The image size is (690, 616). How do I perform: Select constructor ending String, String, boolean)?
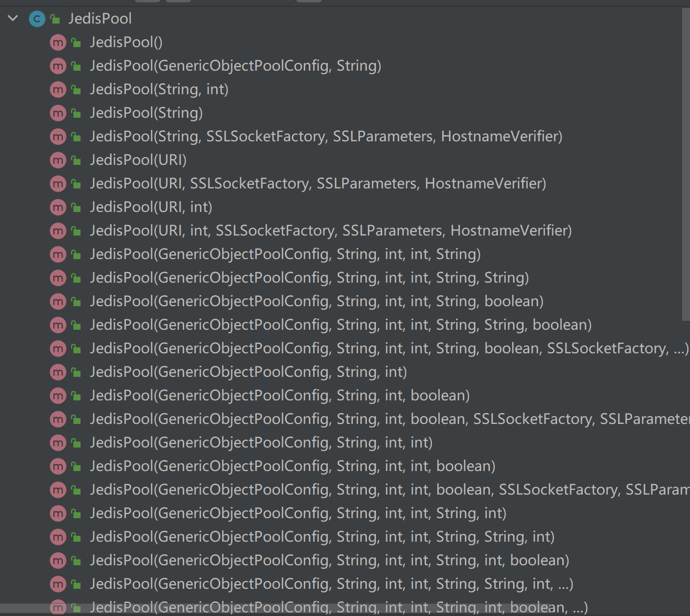341,325
